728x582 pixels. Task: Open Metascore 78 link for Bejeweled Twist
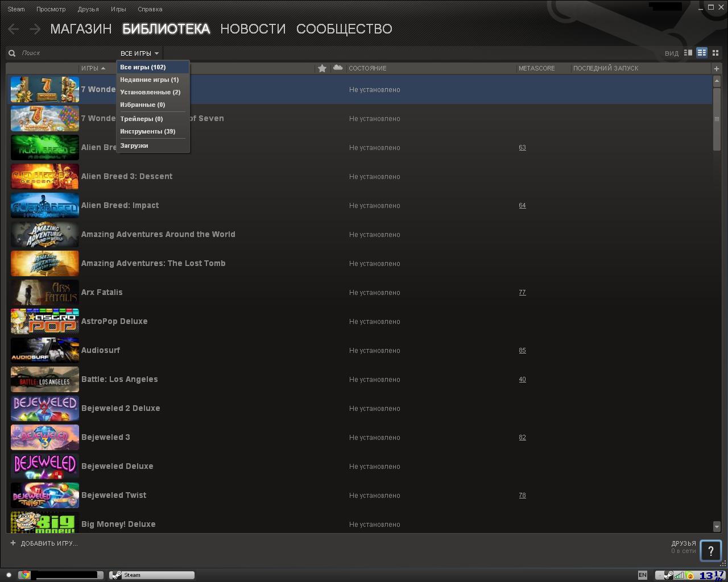tap(522, 495)
